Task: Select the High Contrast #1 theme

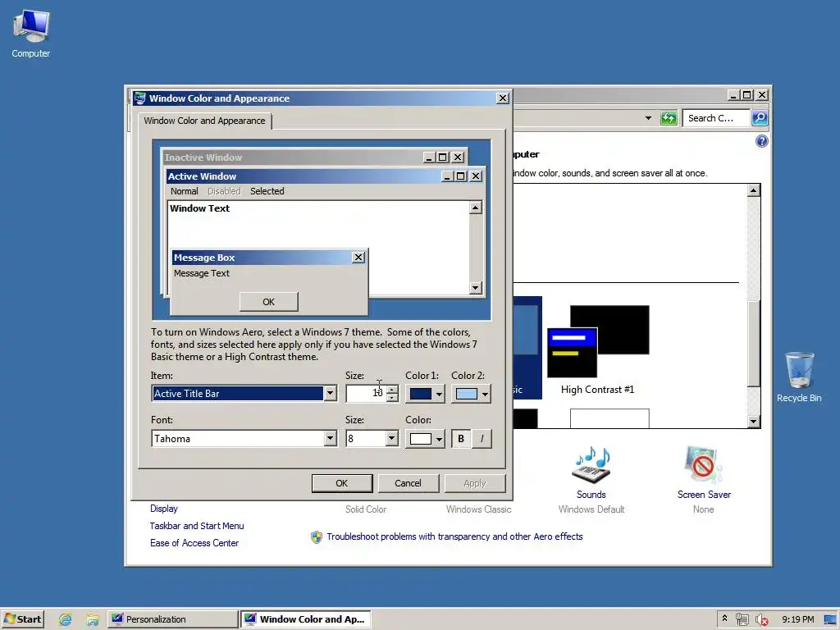Action: (598, 350)
